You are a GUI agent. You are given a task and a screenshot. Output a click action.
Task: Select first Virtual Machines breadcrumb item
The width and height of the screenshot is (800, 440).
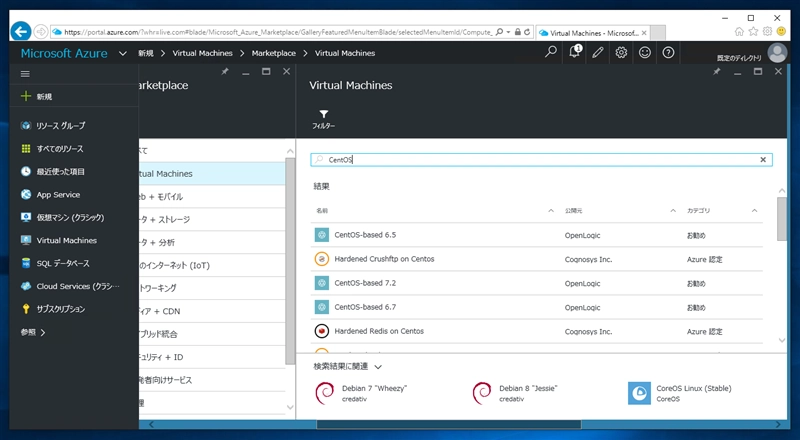coord(203,53)
